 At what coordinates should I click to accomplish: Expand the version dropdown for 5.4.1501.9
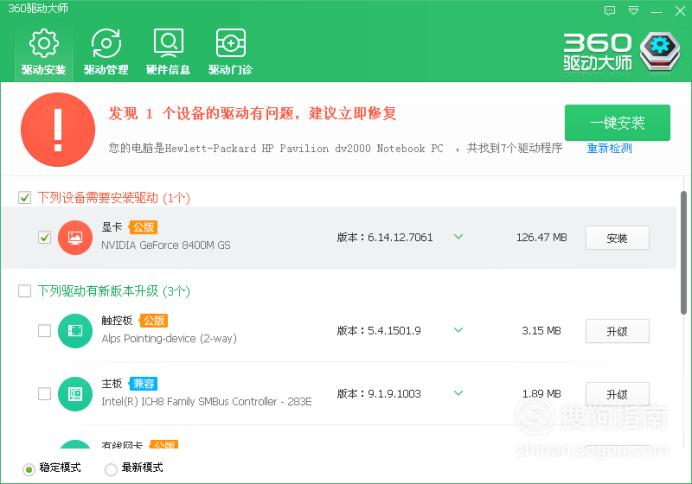pos(459,330)
